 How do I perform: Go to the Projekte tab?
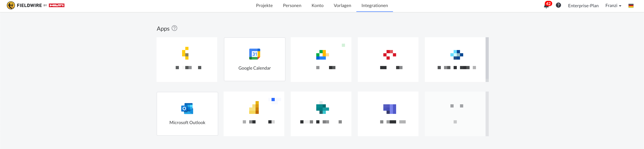[264, 6]
